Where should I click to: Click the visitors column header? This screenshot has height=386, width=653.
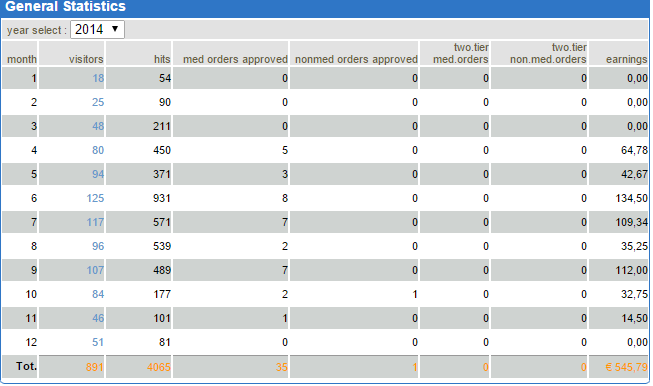tap(86, 60)
